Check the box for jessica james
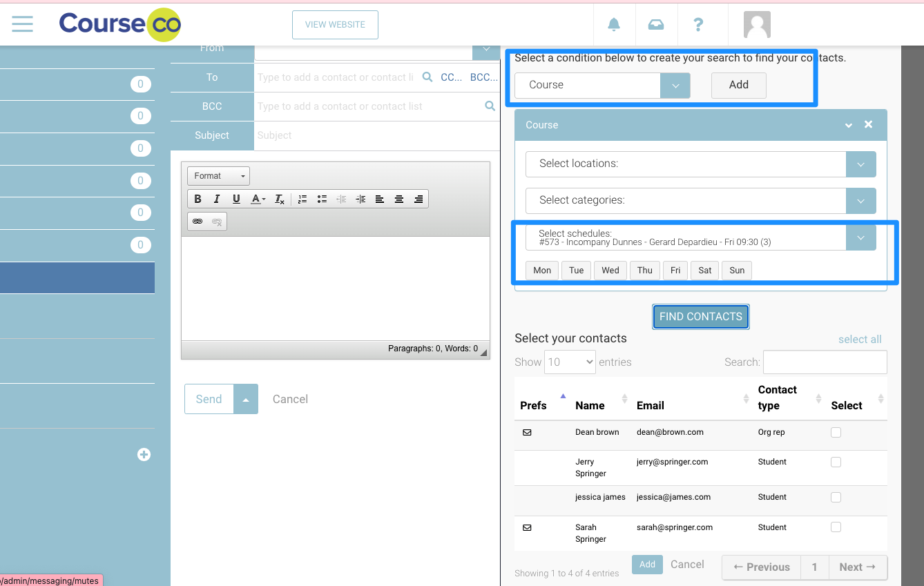Viewport: 924px width, 586px height. tap(836, 497)
